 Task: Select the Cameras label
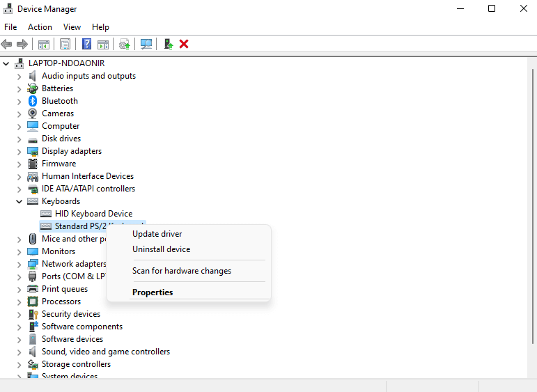[x=58, y=113]
